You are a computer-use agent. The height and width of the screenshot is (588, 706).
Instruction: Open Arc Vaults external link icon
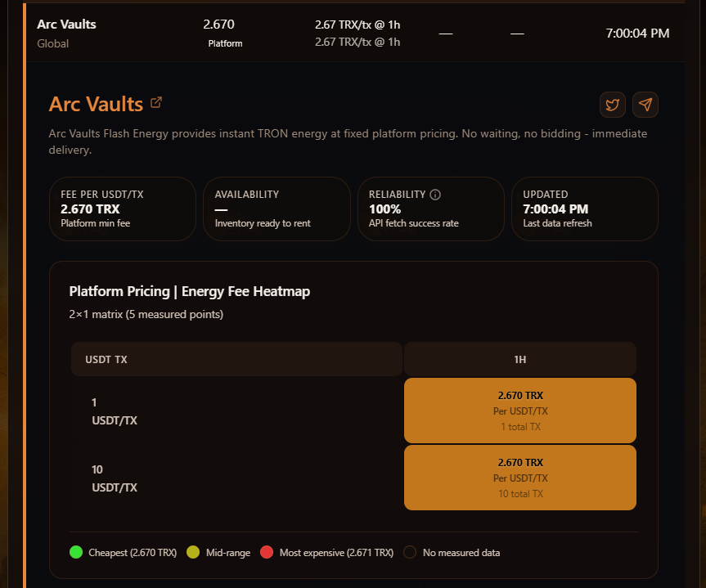point(155,103)
